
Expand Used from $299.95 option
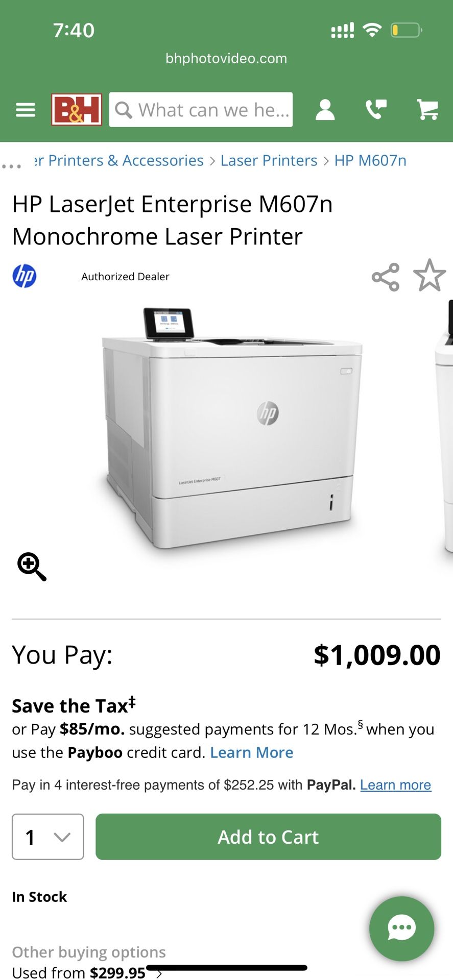click(87, 972)
